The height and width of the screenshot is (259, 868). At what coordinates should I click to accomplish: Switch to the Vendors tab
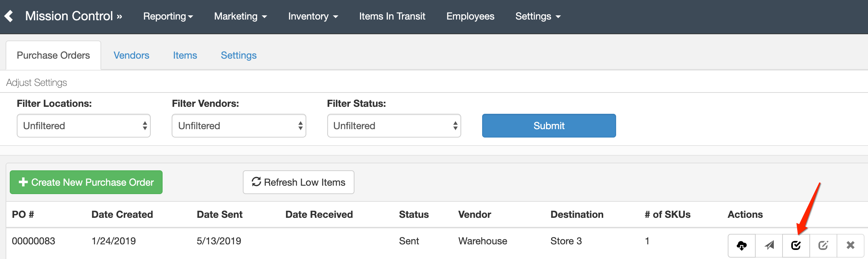[x=132, y=55]
